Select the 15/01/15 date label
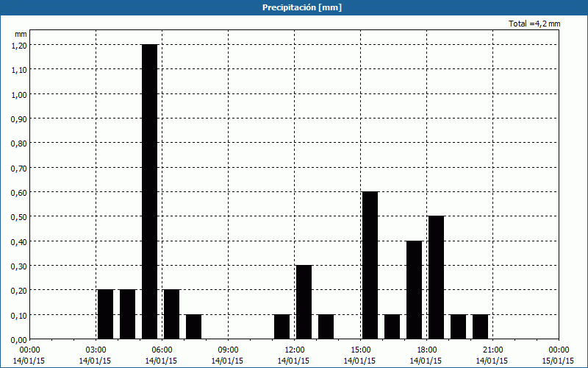Image resolution: width=588 pixels, height=368 pixels. pyautogui.click(x=559, y=361)
